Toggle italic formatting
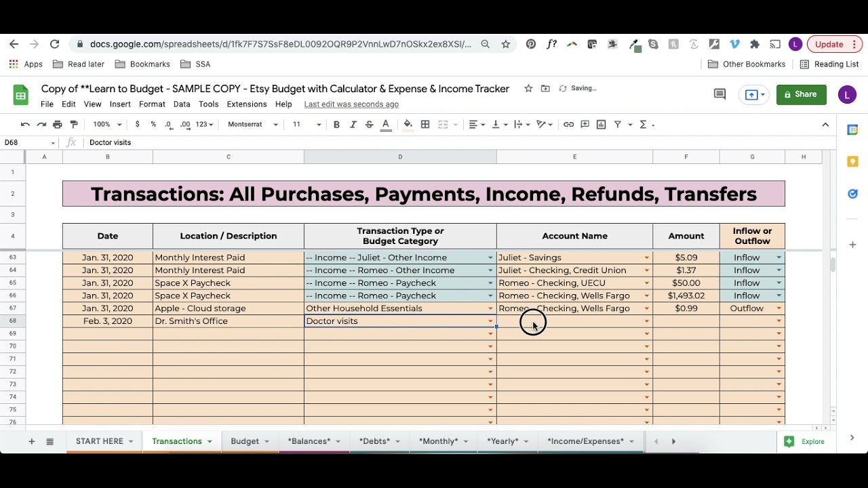Image resolution: width=868 pixels, height=488 pixels. tap(353, 125)
